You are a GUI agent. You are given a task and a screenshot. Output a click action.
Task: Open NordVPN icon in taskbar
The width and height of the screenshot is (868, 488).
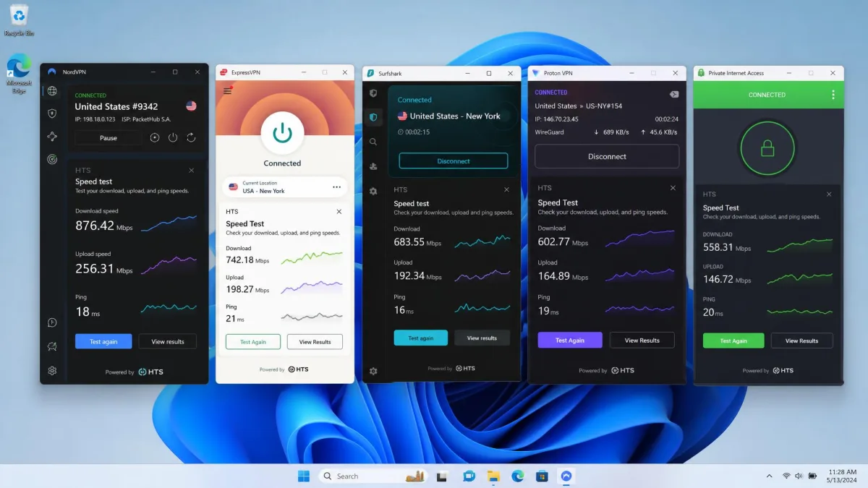tap(566, 476)
